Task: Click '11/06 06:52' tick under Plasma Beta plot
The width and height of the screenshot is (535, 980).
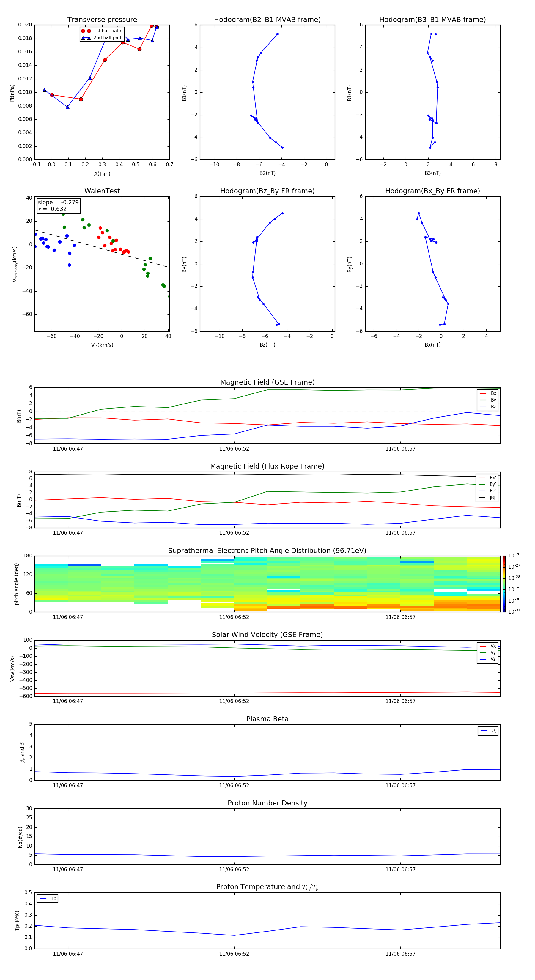Action: click(x=234, y=785)
